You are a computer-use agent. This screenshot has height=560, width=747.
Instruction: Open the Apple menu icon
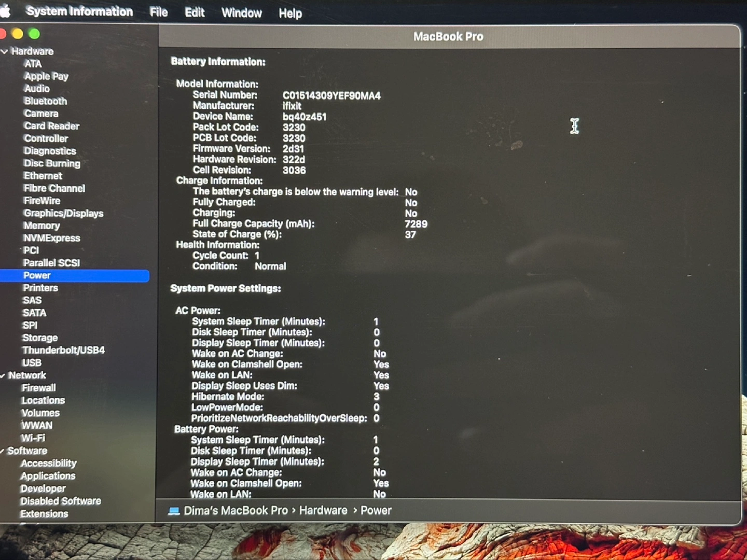click(x=5, y=11)
